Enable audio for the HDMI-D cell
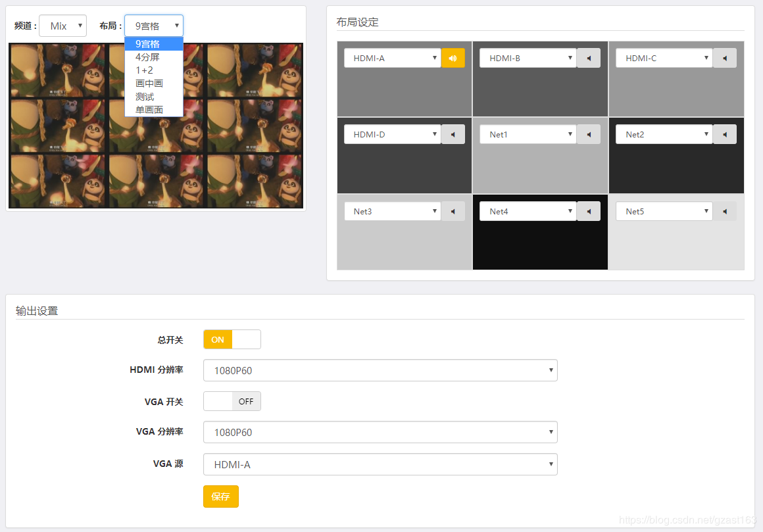The width and height of the screenshot is (763, 532). click(453, 134)
